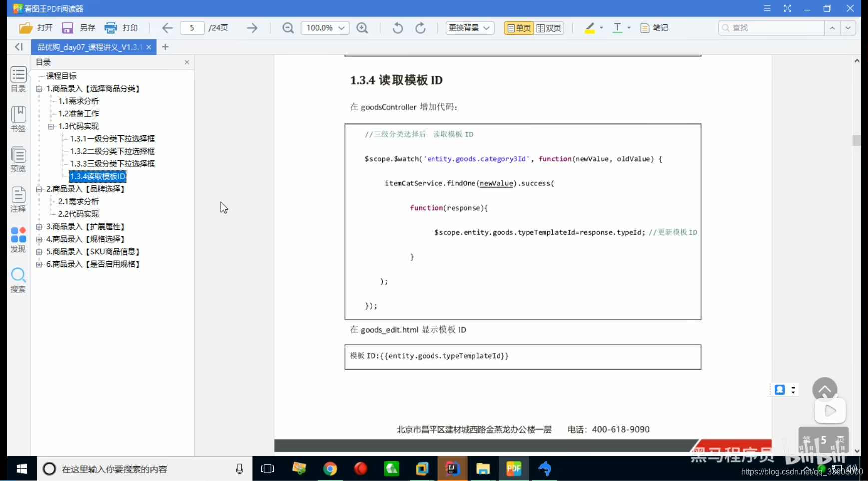Select 1.1需求分析 outline entry
The height and width of the screenshot is (481, 868).
tap(78, 101)
